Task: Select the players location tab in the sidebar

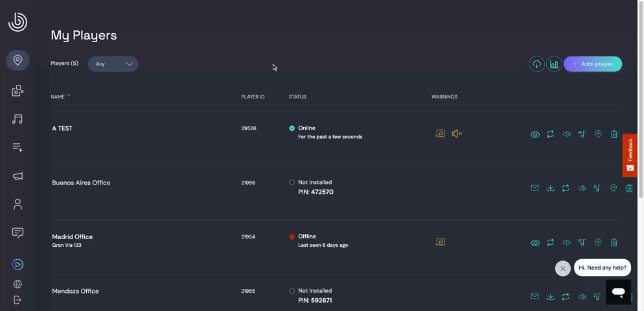Action: [17, 60]
